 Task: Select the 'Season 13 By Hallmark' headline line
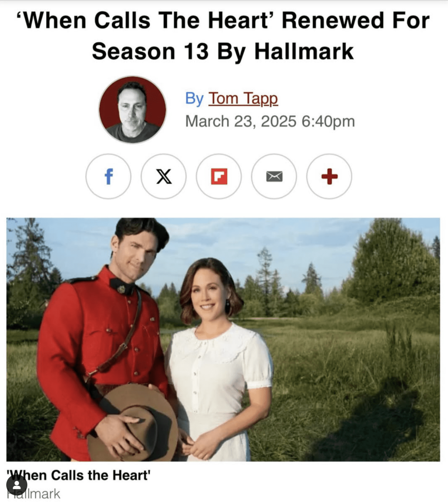click(223, 51)
